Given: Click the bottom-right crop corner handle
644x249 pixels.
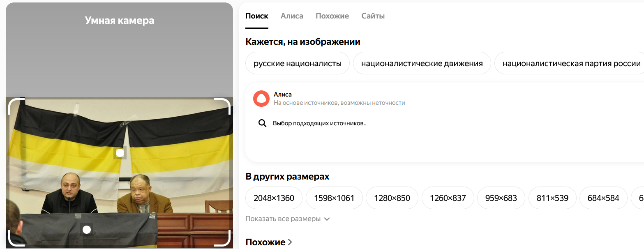Looking at the screenshot, I should pos(222,238).
